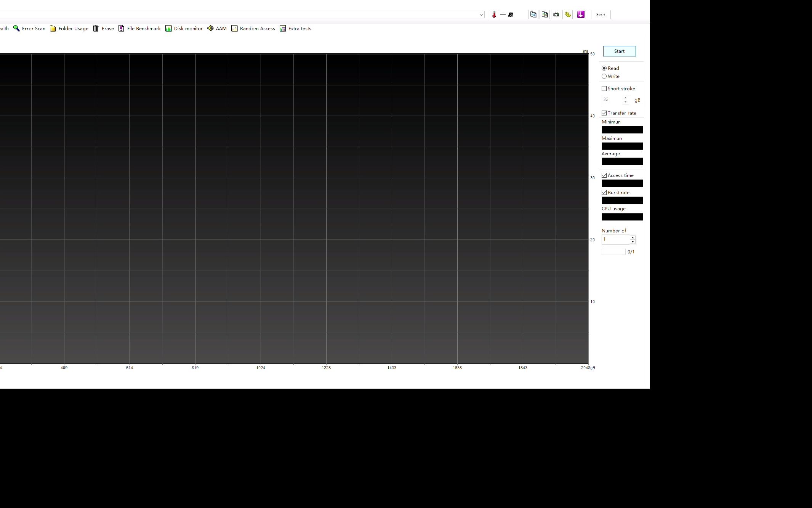Open the Erase tab
The height and width of the screenshot is (508, 812).
103,29
